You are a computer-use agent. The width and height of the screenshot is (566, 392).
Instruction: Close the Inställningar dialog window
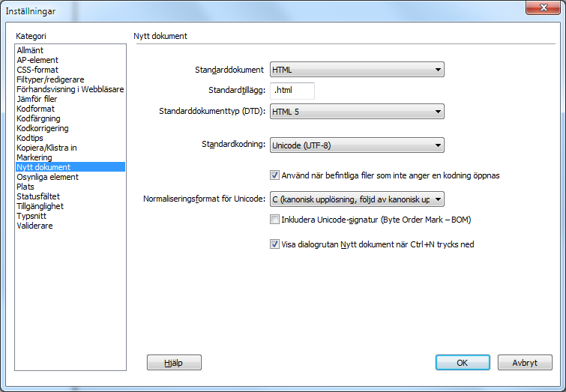coord(544,8)
